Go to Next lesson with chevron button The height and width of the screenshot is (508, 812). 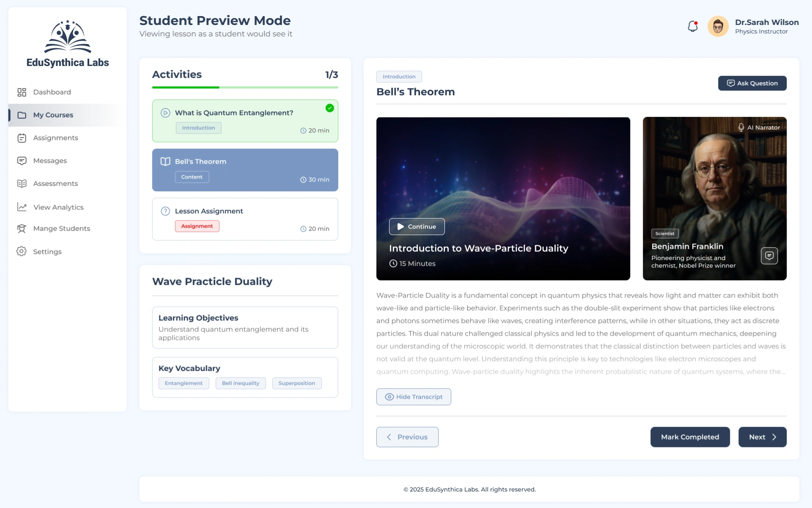pyautogui.click(x=762, y=437)
